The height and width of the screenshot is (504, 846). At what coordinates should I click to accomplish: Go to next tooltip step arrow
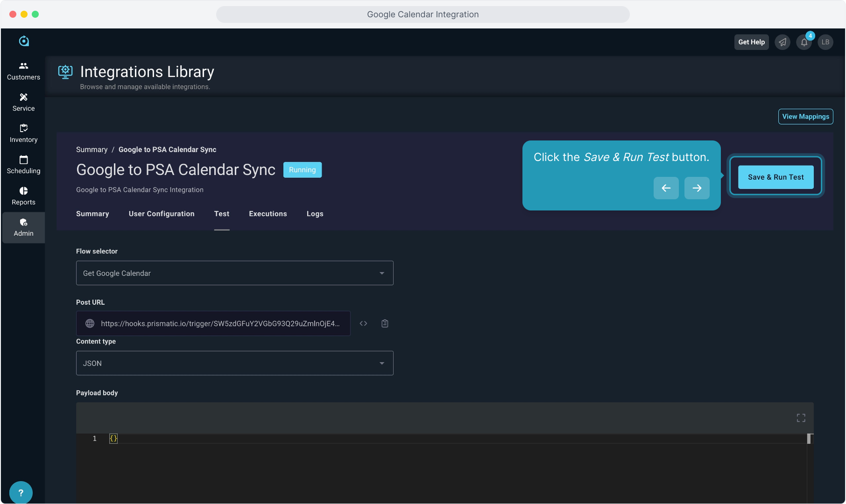click(697, 188)
